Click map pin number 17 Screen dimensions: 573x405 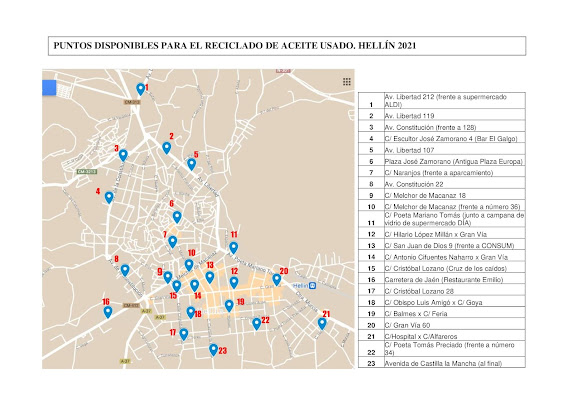(x=184, y=334)
